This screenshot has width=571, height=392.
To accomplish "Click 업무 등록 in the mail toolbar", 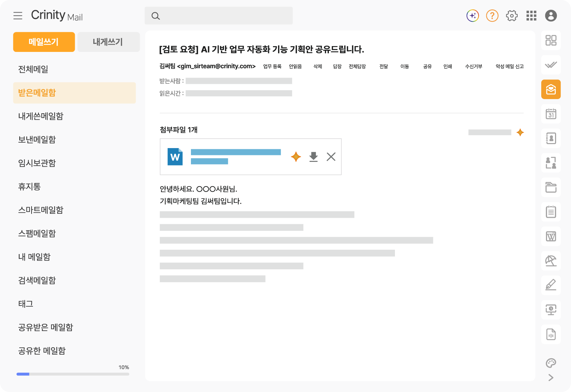I will (x=272, y=66).
